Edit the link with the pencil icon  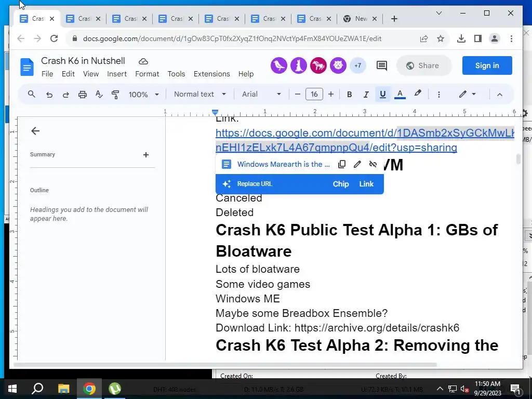pos(357,164)
